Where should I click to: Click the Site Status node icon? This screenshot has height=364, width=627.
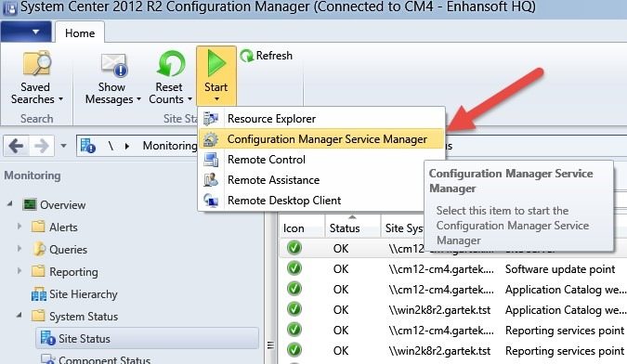(48, 338)
